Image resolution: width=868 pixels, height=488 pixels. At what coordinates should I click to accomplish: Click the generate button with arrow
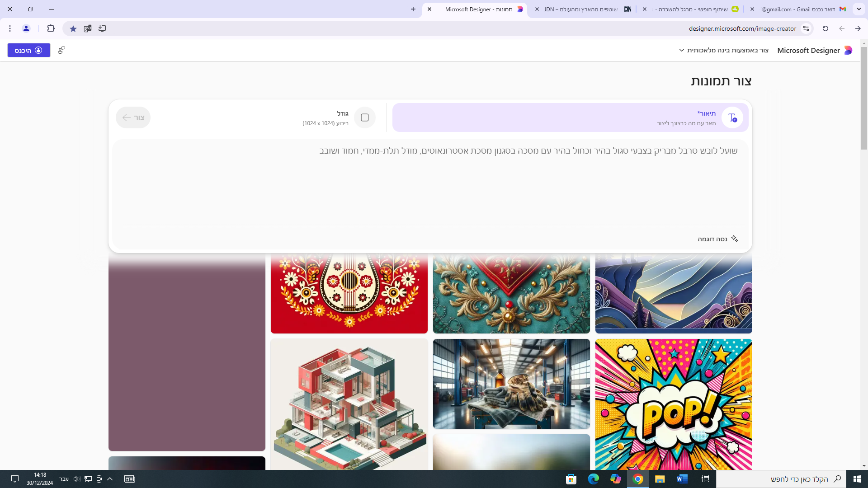click(x=133, y=117)
